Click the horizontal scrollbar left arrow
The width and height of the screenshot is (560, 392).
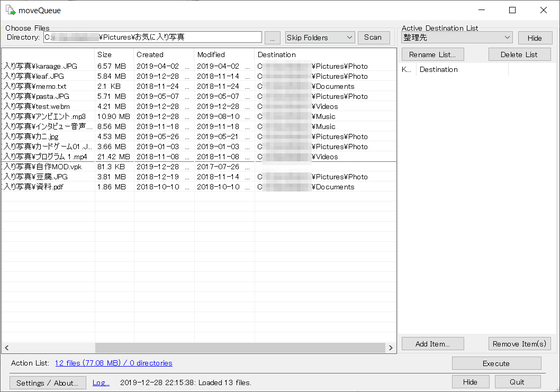tap(7, 348)
